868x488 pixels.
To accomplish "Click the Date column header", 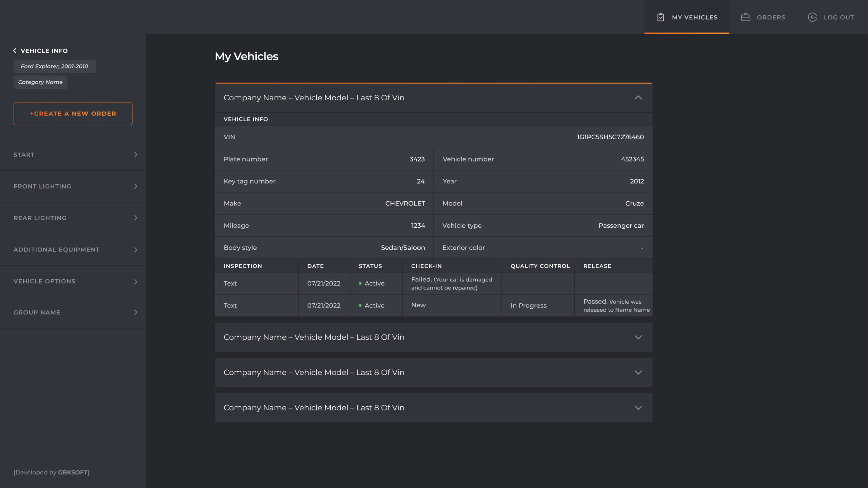I will coord(315,266).
